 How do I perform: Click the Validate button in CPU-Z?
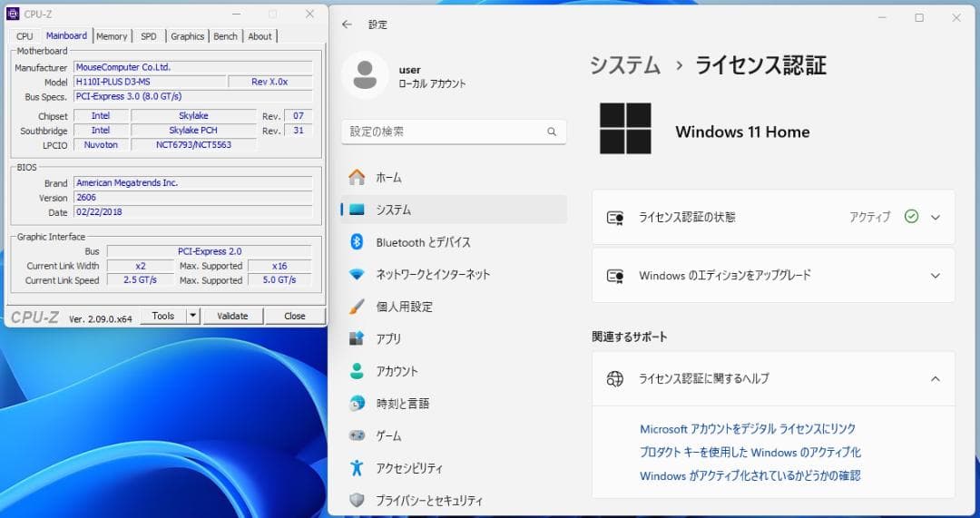232,316
